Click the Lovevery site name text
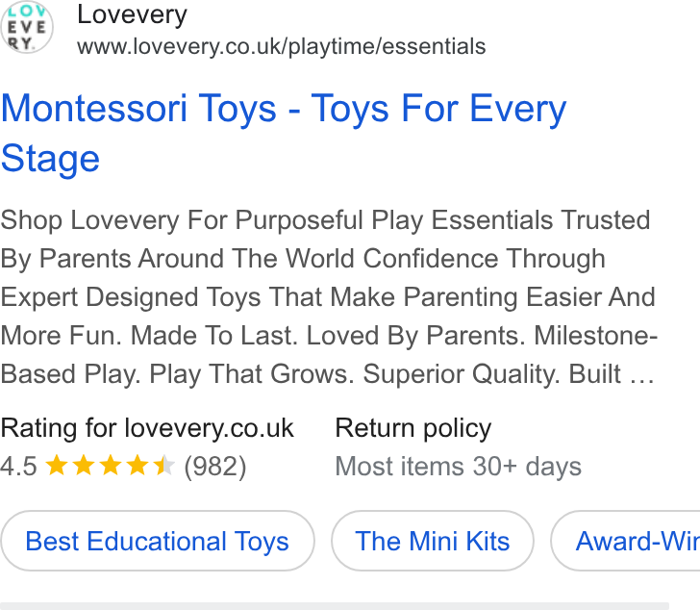The width and height of the screenshot is (700, 610). [132, 15]
